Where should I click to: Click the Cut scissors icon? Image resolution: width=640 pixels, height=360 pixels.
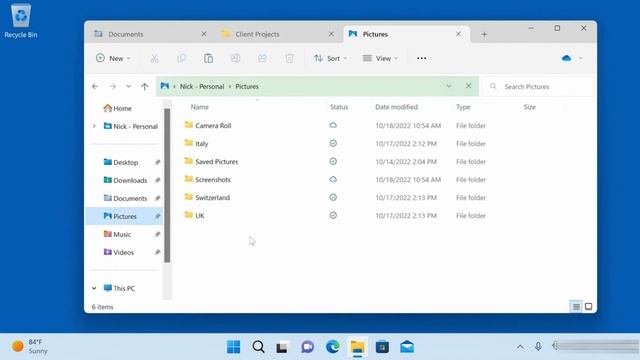(154, 58)
